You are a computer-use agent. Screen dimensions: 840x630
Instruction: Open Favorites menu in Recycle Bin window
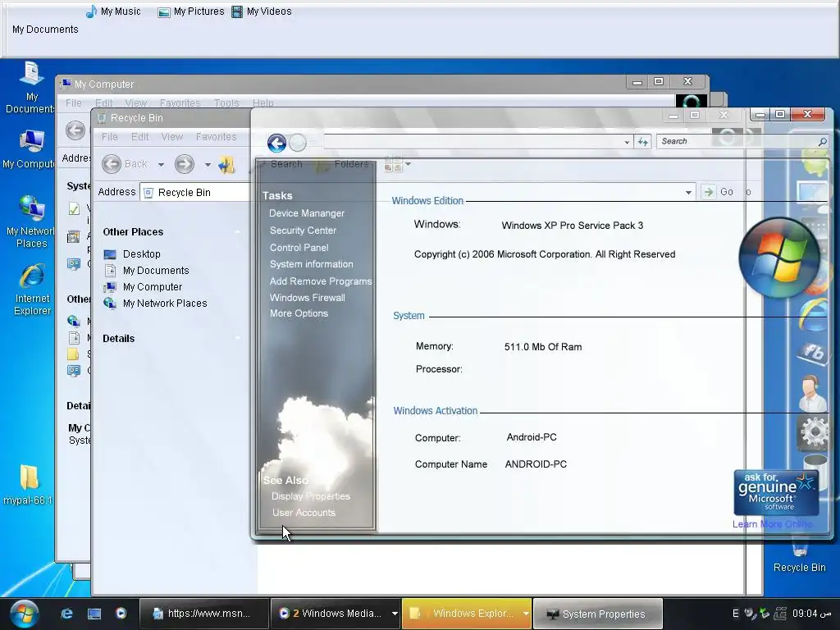[x=216, y=137]
